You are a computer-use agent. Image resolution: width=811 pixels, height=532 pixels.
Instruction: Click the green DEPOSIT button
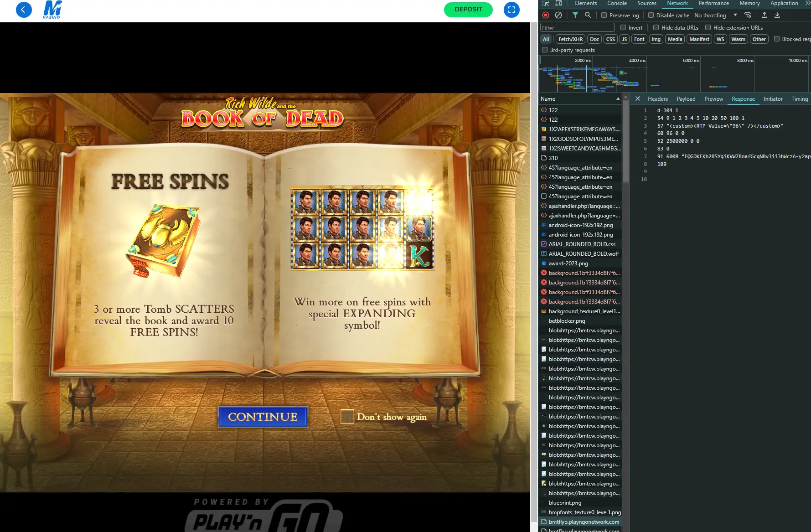(468, 10)
